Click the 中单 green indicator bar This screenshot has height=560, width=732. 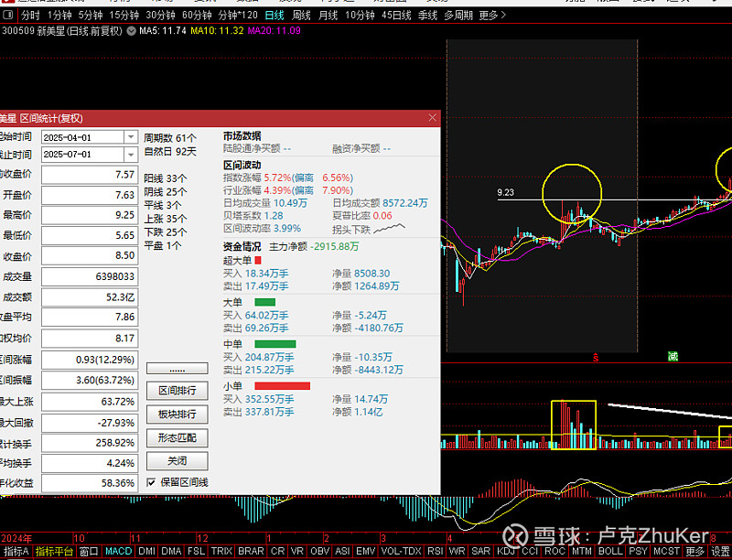pos(275,344)
